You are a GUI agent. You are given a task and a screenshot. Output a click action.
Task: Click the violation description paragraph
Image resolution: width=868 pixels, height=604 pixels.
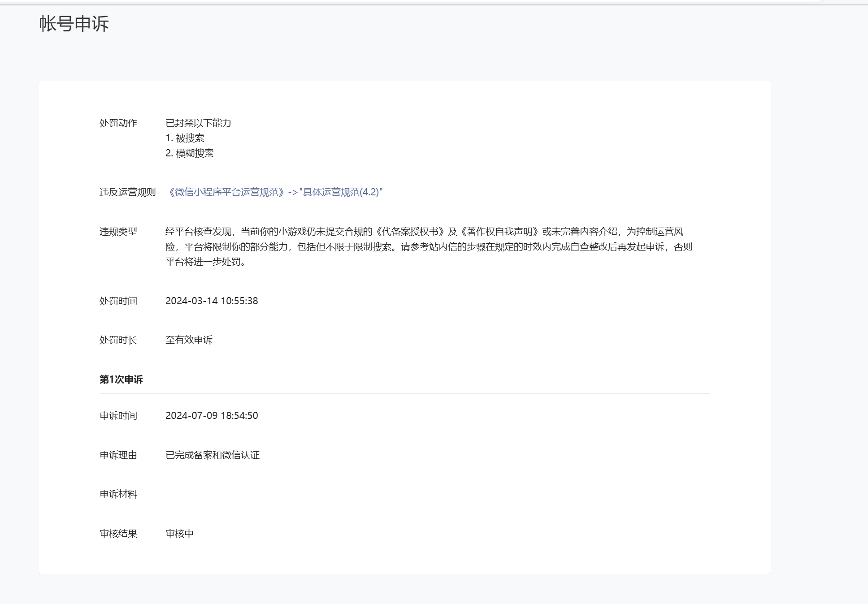(x=428, y=246)
